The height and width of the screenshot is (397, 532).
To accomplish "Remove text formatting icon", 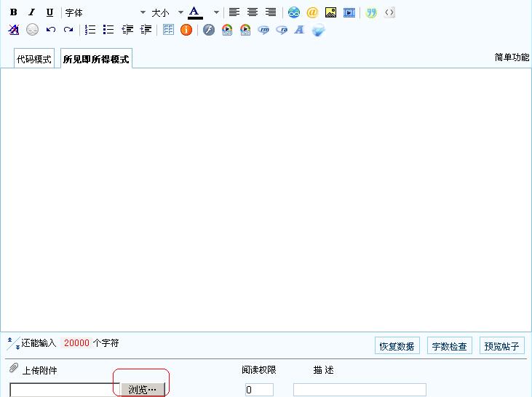I will (14, 30).
